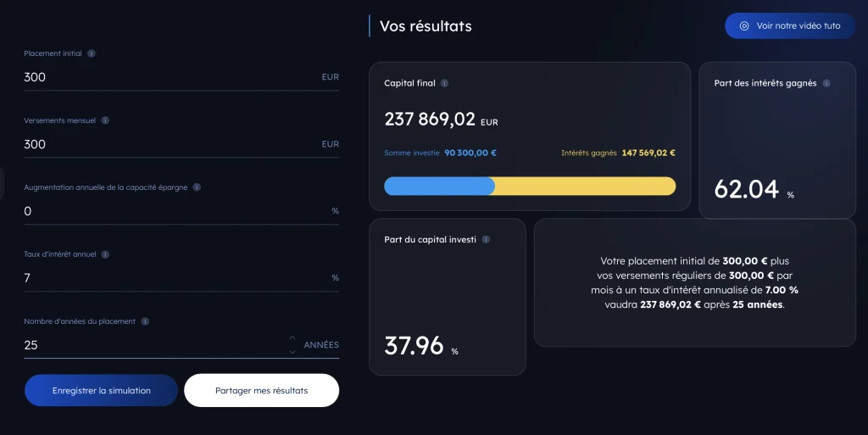Click the play icon in video tuto button
Image resolution: width=868 pixels, height=435 pixels.
pos(744,26)
